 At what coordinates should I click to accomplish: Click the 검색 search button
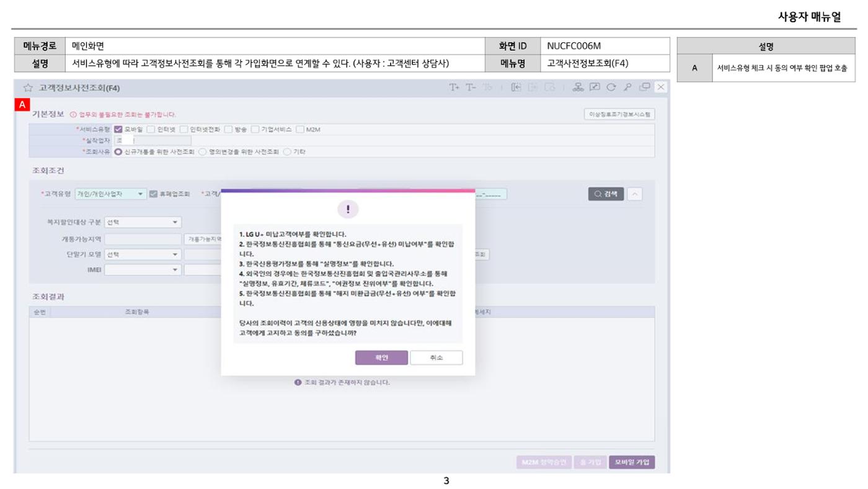[x=607, y=194]
